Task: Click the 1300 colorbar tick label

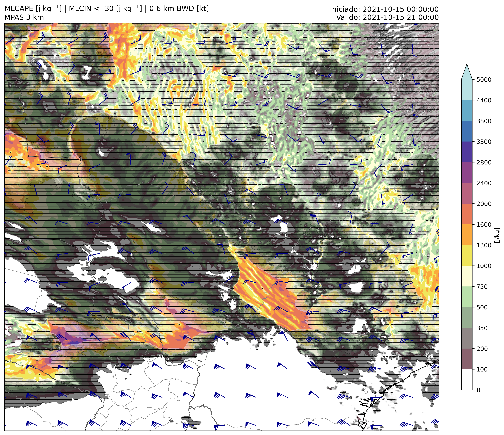Action: [x=484, y=245]
